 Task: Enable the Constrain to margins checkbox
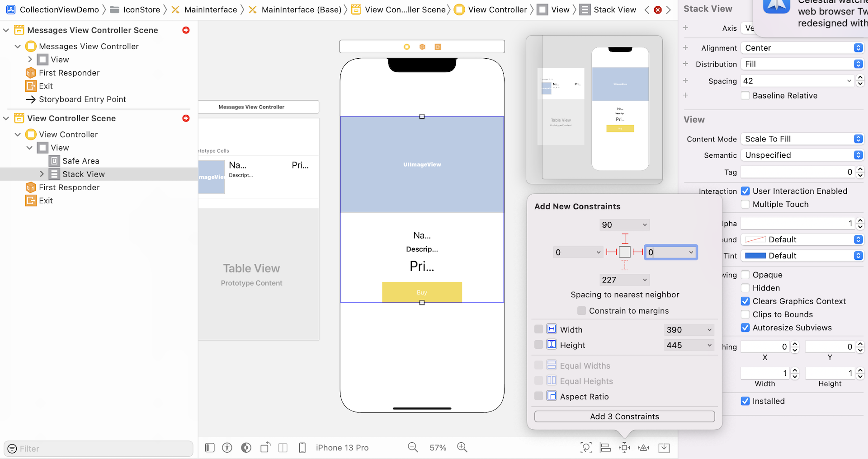click(x=582, y=311)
